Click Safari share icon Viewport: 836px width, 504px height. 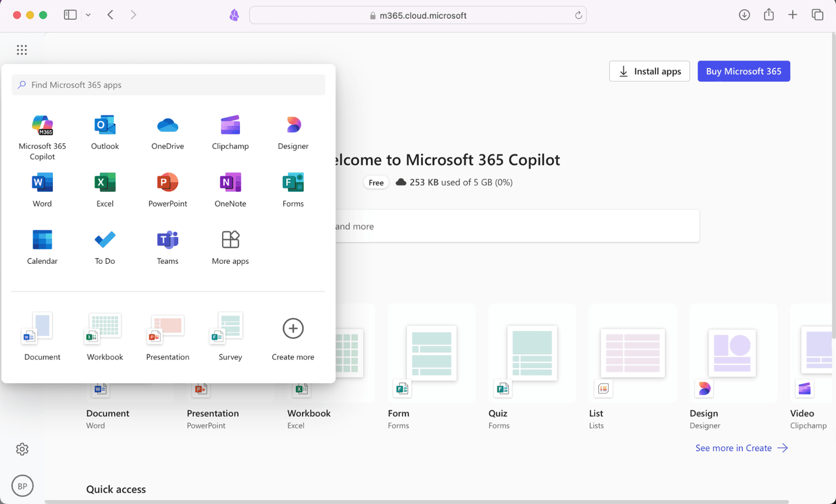coord(769,15)
